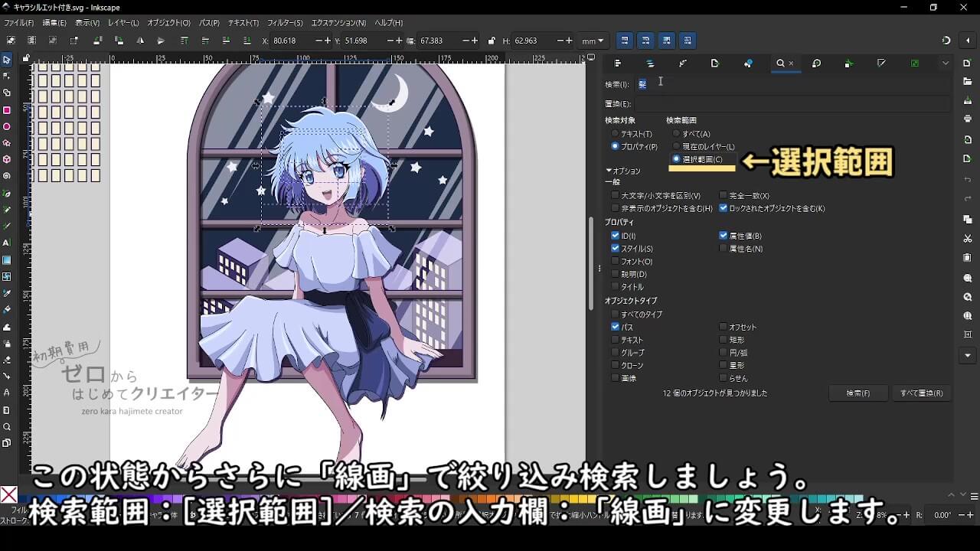
Task: Click the Print icon in command bar
Action: point(968,119)
